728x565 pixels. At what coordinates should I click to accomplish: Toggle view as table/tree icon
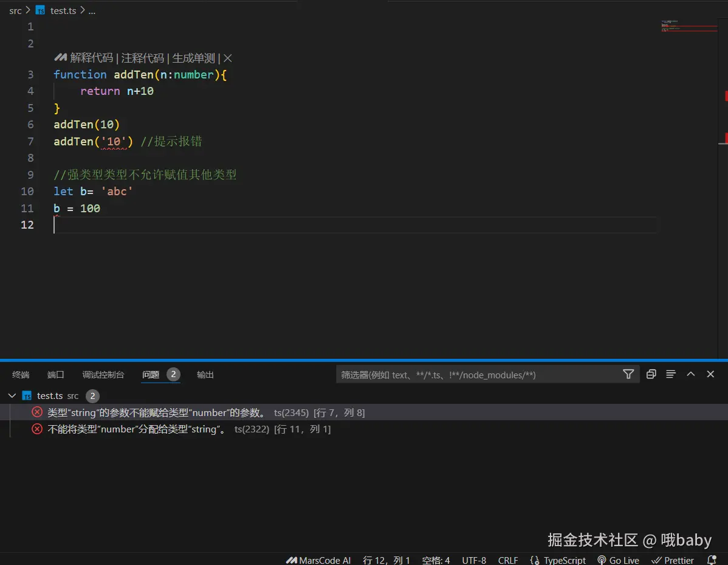[x=670, y=374]
